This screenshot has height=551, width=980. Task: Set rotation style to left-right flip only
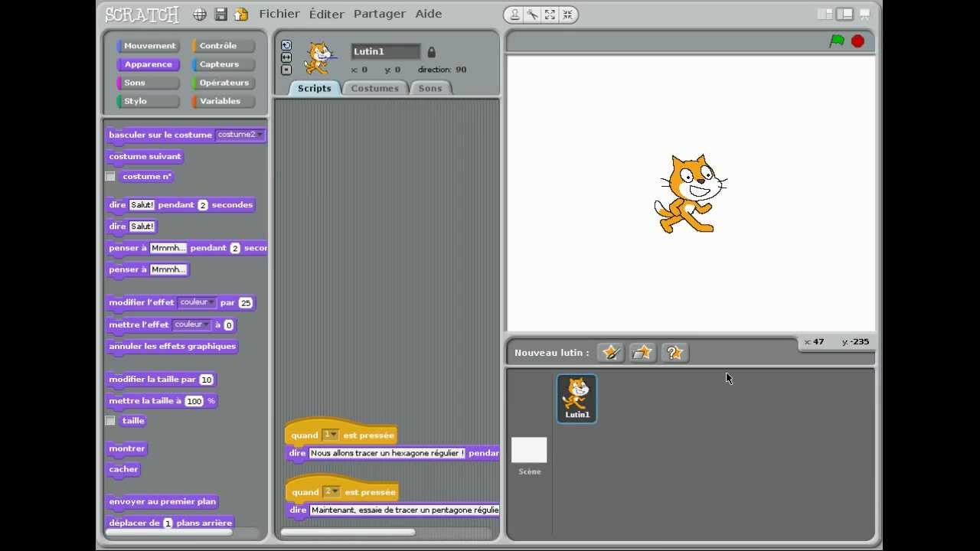point(286,57)
